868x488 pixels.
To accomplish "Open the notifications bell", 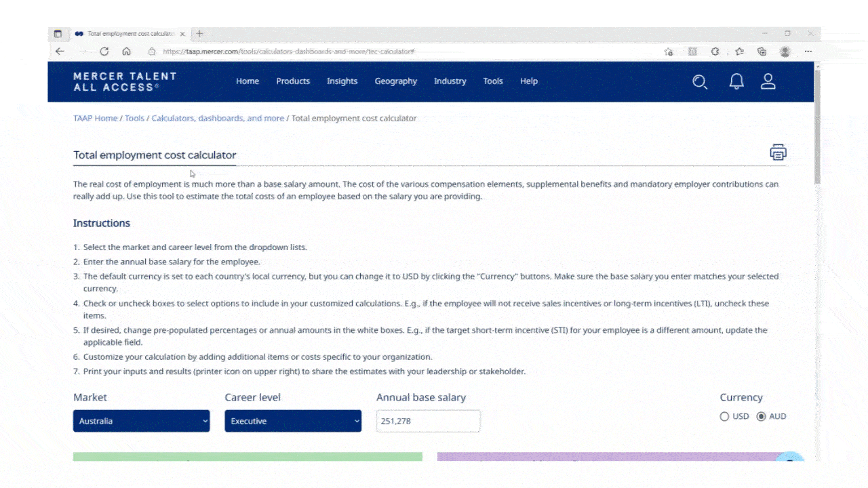I will tap(736, 81).
